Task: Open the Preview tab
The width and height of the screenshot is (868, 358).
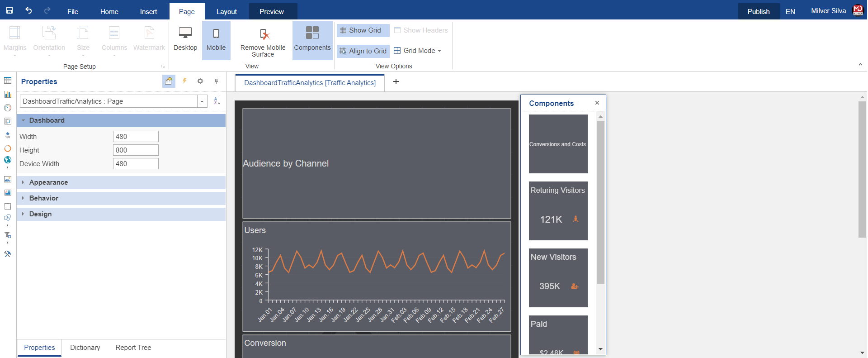Action: click(x=272, y=12)
